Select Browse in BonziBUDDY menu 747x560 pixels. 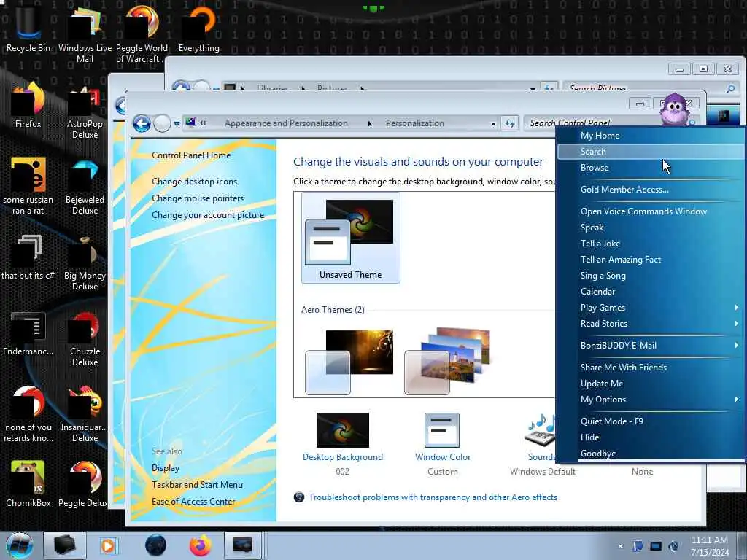coord(650,168)
